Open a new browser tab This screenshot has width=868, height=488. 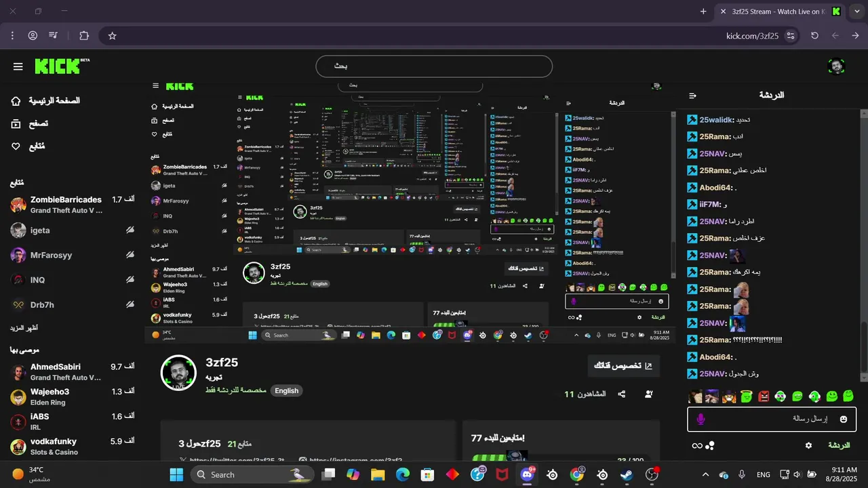[703, 12]
